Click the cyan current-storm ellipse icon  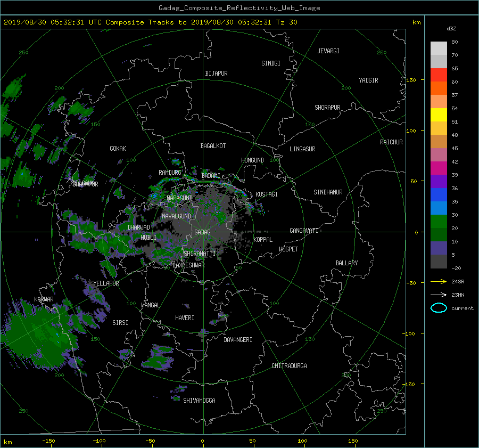439,308
